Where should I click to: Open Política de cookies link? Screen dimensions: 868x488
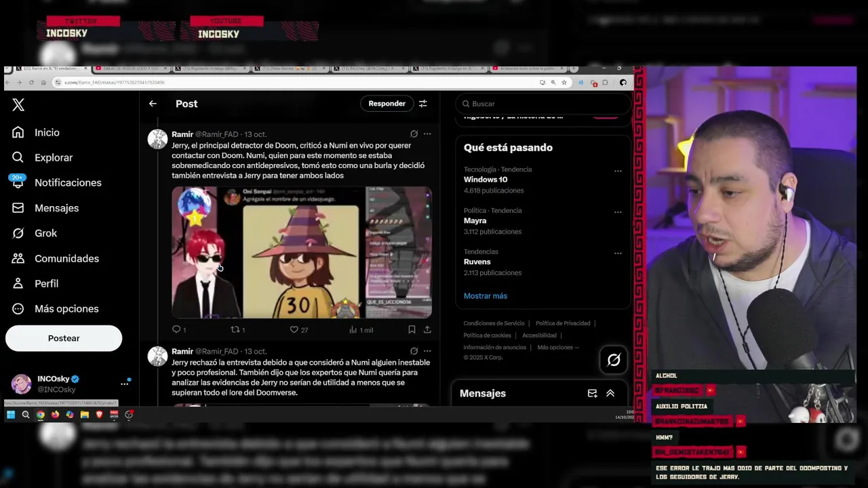487,335
